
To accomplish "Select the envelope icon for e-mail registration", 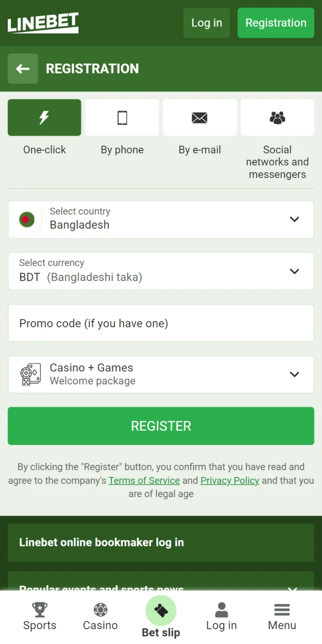I will 200,117.
